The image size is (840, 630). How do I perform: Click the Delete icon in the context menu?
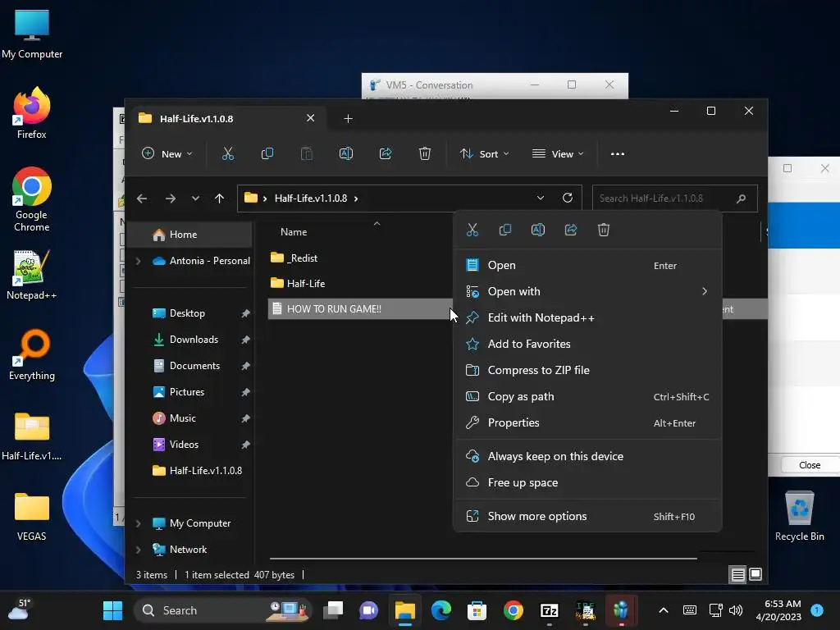coord(604,230)
